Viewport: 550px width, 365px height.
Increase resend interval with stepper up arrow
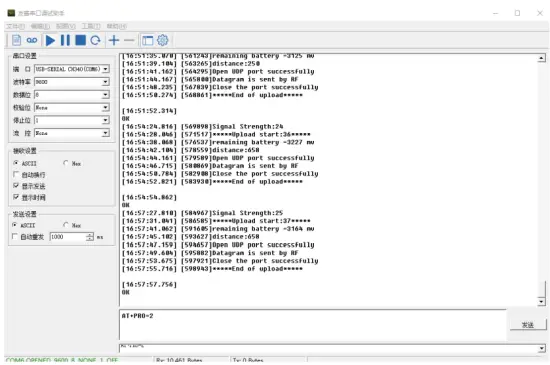[90, 235]
